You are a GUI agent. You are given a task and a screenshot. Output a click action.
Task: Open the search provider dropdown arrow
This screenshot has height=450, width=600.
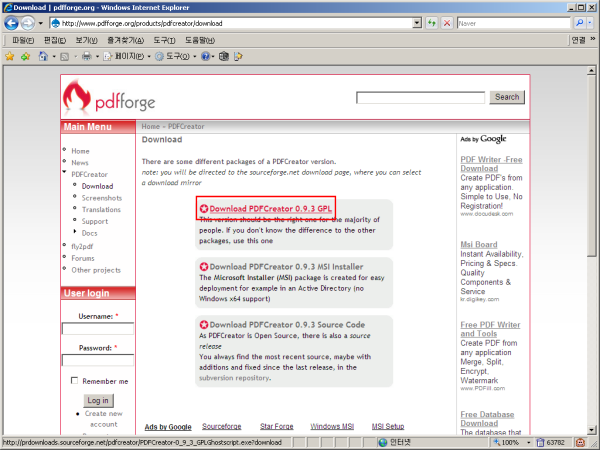click(x=590, y=23)
